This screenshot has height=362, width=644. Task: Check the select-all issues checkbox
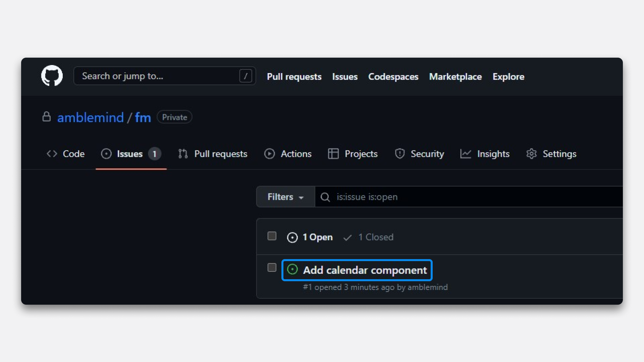(x=272, y=236)
